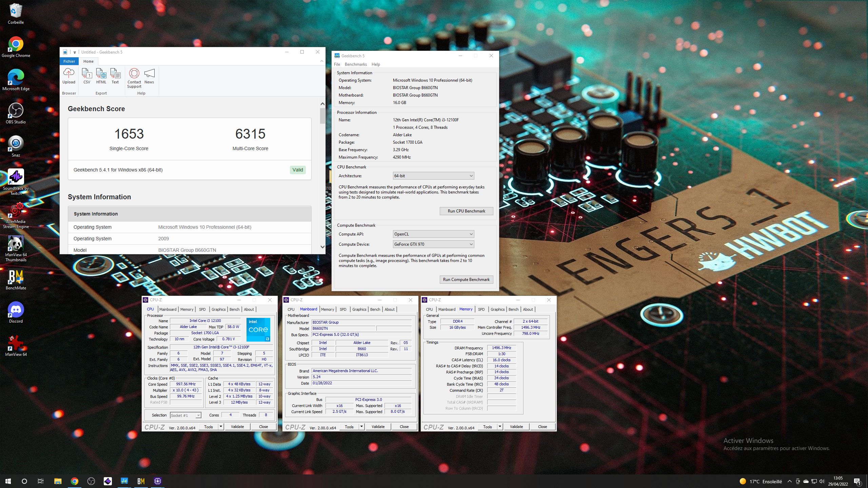Collapse the Geekbench ribbon chevron
The image size is (868, 488).
click(x=321, y=61)
